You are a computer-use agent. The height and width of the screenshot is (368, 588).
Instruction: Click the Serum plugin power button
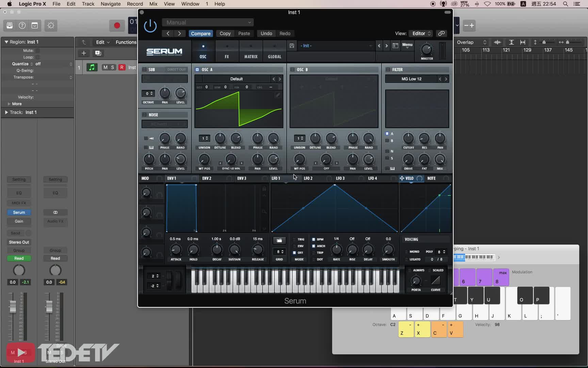click(150, 26)
